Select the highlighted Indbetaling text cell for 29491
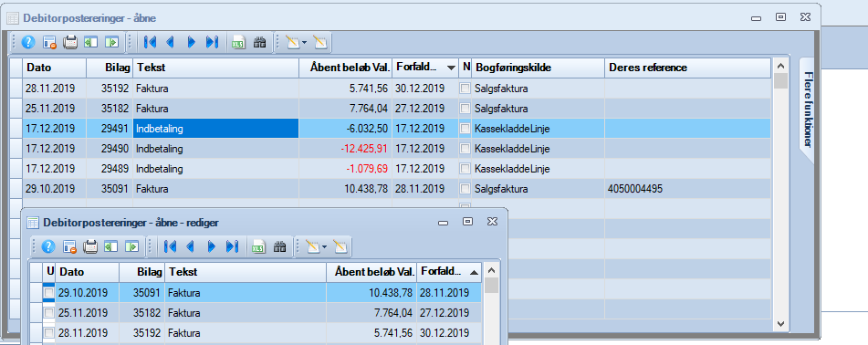 pyautogui.click(x=216, y=129)
